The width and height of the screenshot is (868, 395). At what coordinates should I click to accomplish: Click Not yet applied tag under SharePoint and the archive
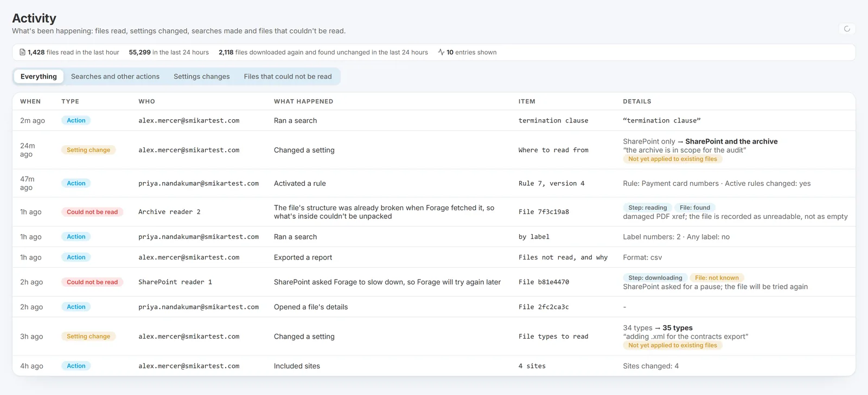pos(673,159)
